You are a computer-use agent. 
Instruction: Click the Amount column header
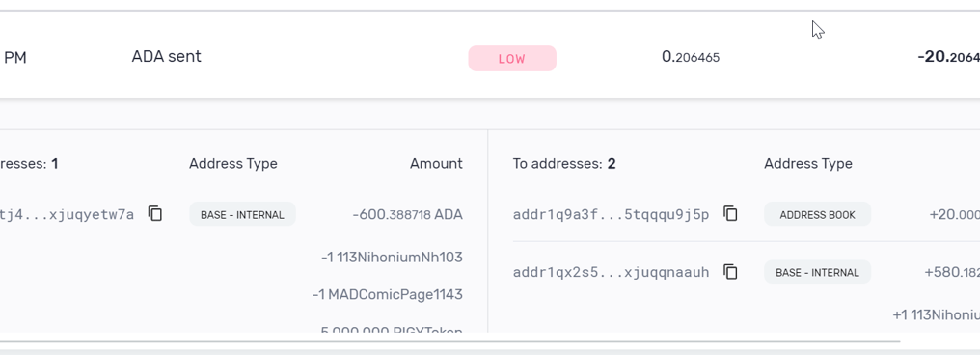[436, 164]
